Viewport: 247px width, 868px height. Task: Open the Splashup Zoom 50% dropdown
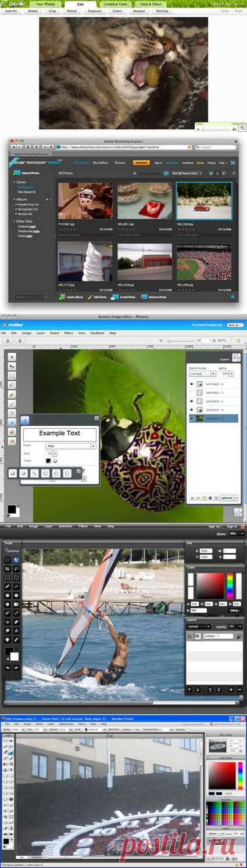235,533
